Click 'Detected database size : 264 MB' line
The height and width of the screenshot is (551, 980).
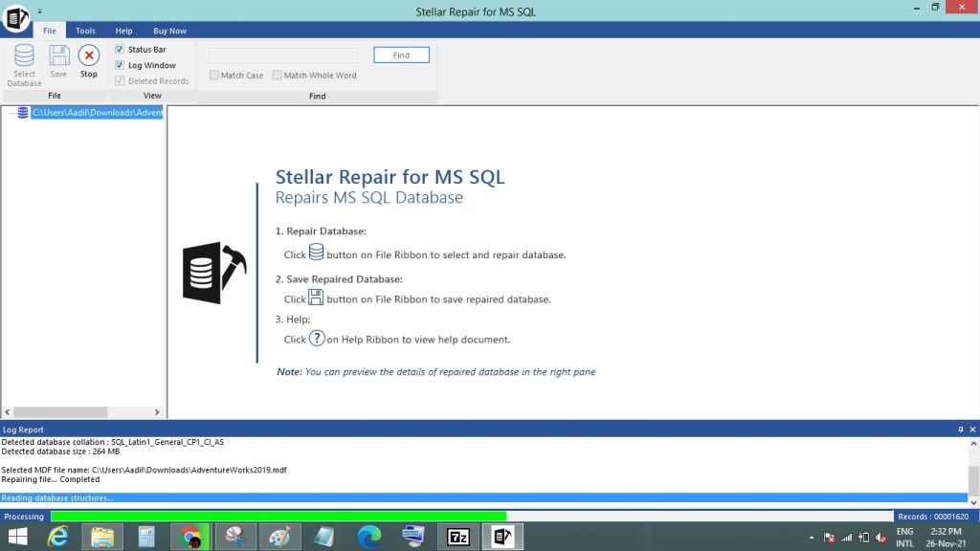pos(60,452)
